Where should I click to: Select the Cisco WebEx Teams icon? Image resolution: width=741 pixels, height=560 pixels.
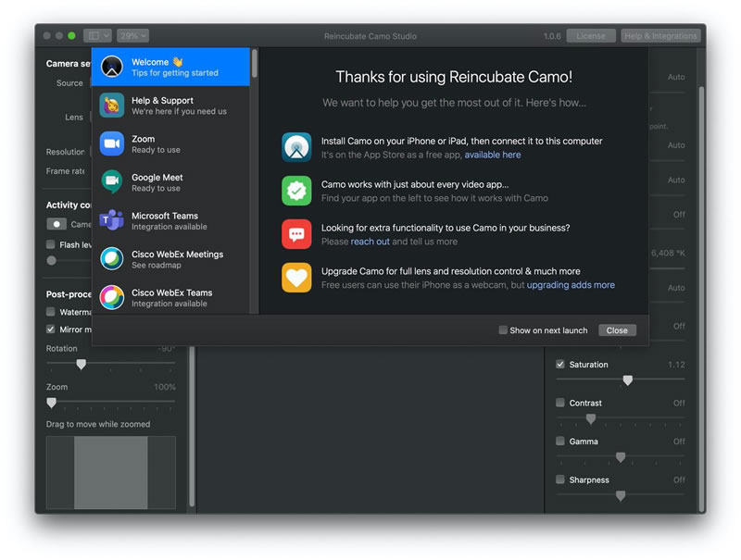(112, 297)
